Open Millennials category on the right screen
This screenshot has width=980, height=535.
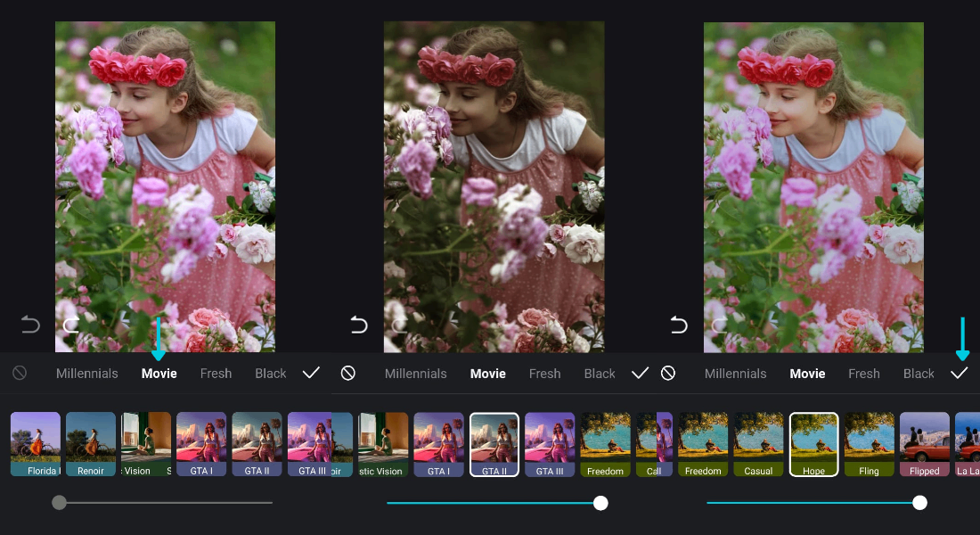pos(736,374)
